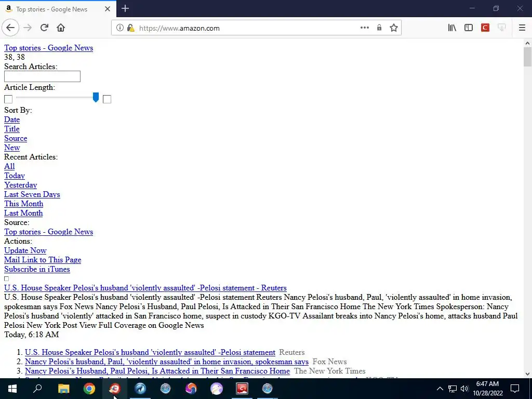
Task: Open list item one Reuters Pelosi statement link
Action: pyautogui.click(x=150, y=352)
